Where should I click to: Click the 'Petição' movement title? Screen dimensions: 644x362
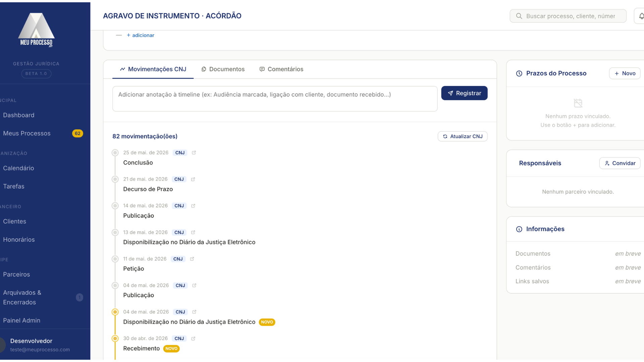[x=133, y=269]
